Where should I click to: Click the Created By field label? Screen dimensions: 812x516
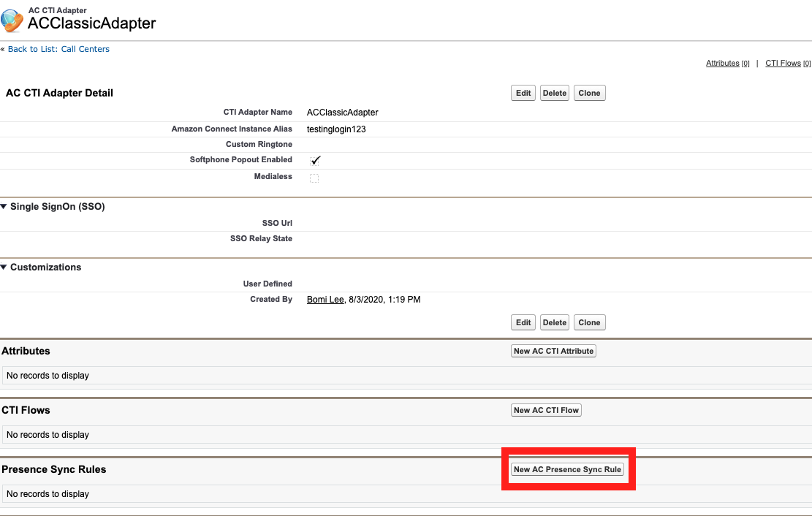(271, 300)
